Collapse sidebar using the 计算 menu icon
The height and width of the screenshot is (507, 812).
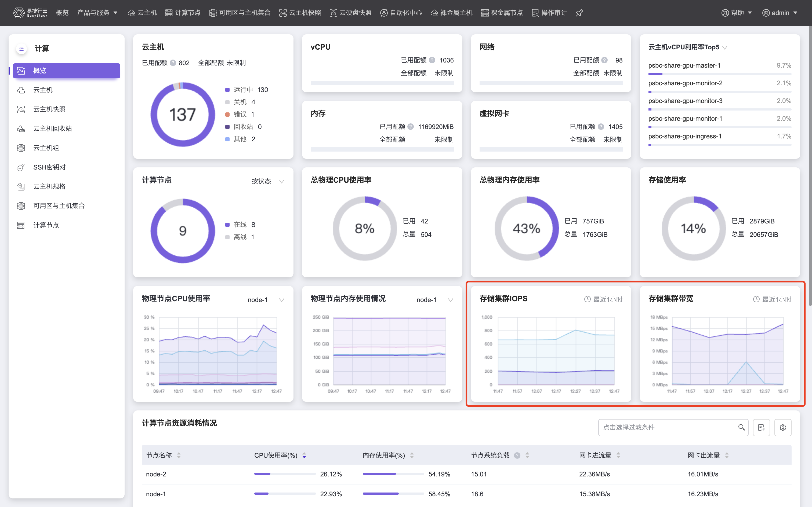point(21,49)
